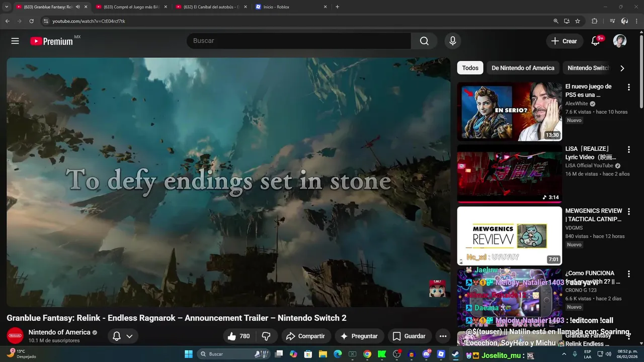Open the media controls icon in toolbar
The width and height of the screenshot is (644, 362).
[x=612, y=21]
